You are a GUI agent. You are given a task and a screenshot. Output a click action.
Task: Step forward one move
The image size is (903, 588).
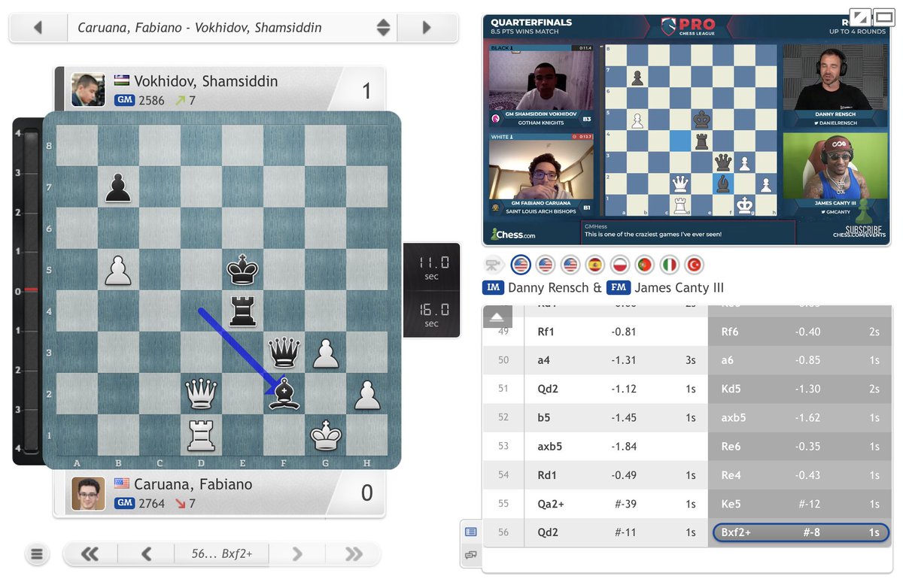click(x=297, y=555)
